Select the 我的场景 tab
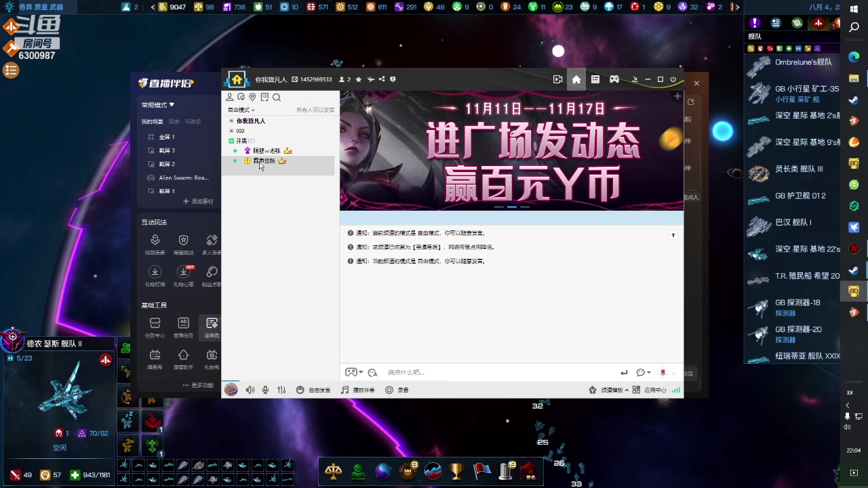The width and height of the screenshot is (868, 488). [152, 121]
